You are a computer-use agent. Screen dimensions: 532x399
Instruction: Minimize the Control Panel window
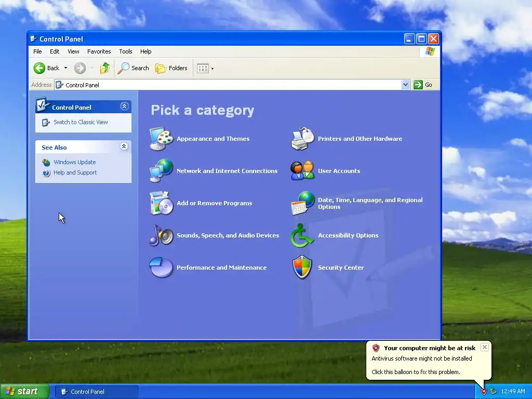(x=409, y=38)
